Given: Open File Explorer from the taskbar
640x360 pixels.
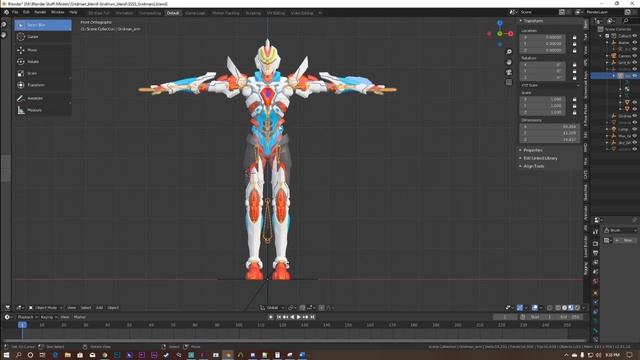Looking at the screenshot, I should click(x=67, y=355).
